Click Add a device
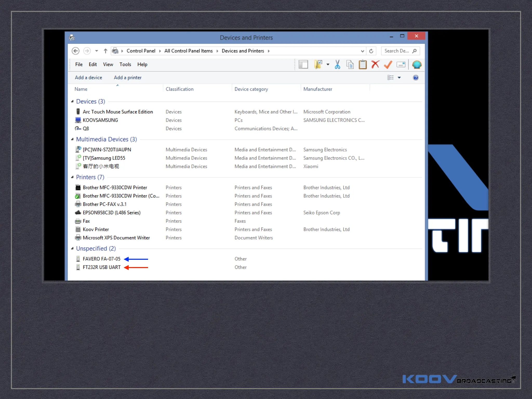 (88, 78)
